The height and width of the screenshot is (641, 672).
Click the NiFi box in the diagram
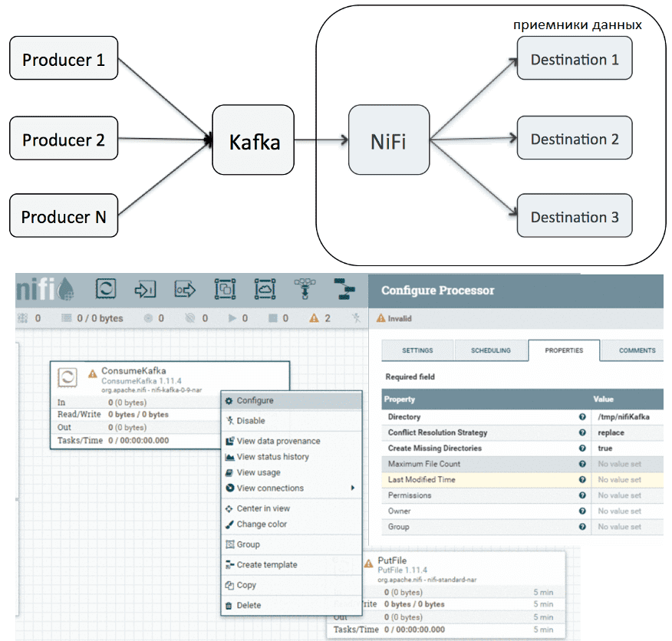pyautogui.click(x=389, y=140)
